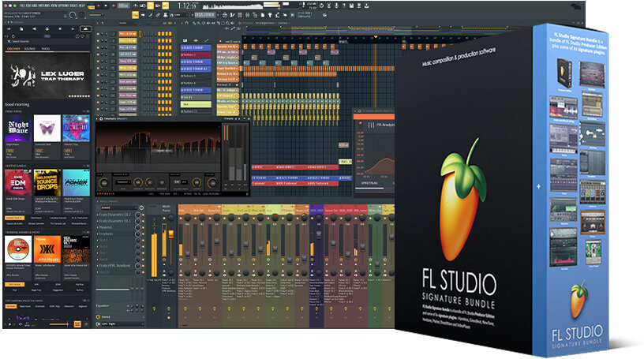Click the 1:12:59 time display
This screenshot has width=644, height=359.
(x=188, y=6)
